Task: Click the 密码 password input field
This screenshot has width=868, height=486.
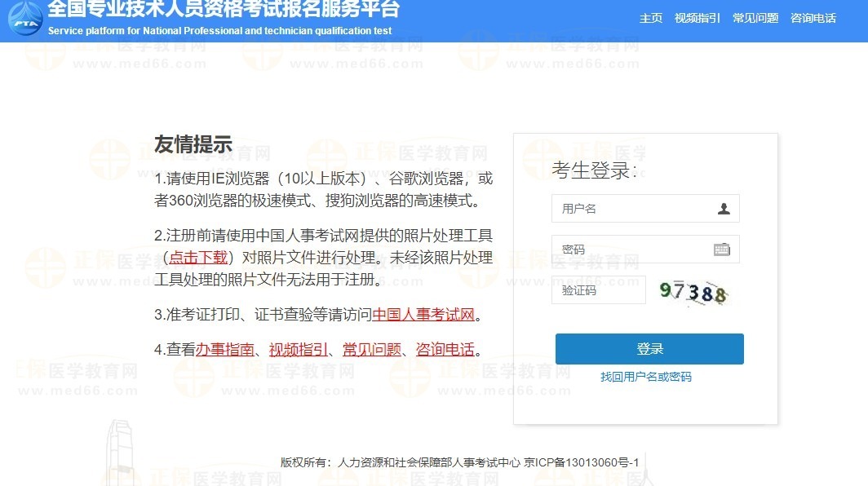Action: point(628,249)
